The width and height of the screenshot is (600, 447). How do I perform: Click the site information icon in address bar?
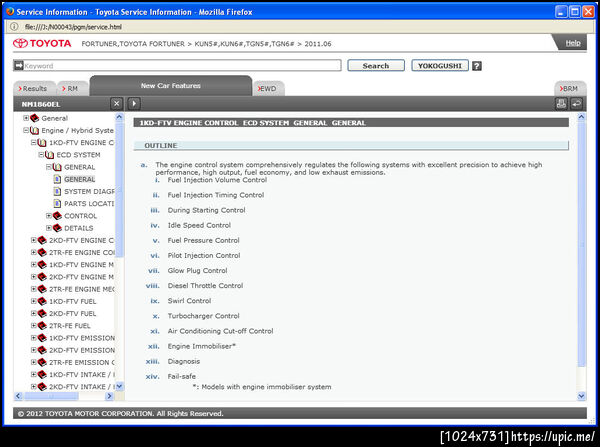14,26
